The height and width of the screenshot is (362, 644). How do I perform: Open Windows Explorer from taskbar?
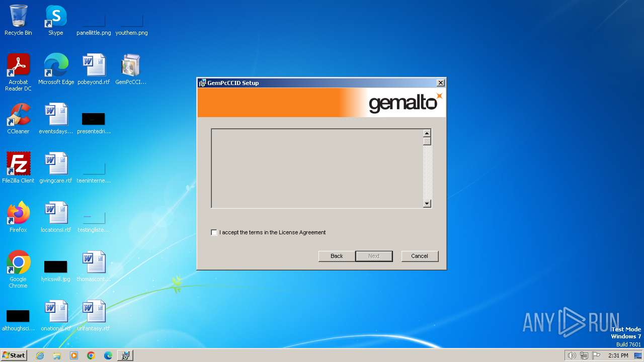coord(57,355)
